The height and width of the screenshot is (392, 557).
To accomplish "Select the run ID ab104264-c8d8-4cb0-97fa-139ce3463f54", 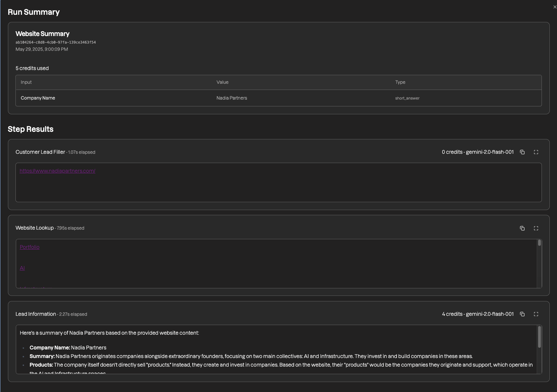I will [x=56, y=42].
